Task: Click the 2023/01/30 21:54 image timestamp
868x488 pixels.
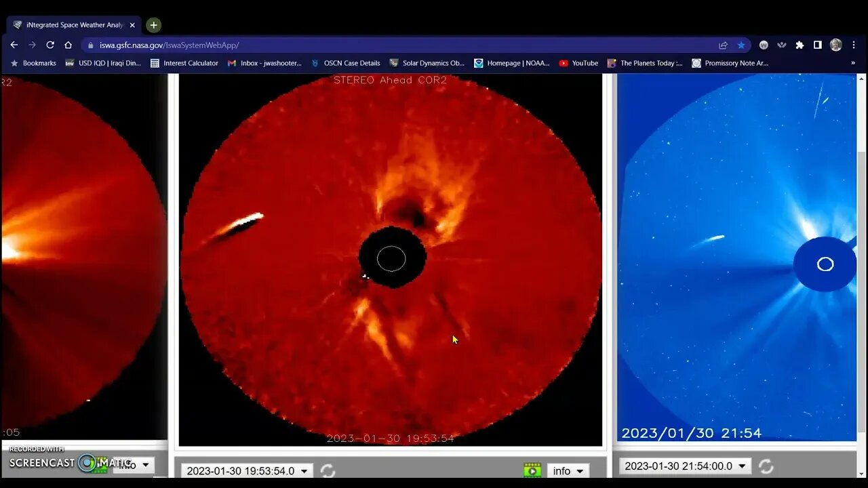Action: tap(691, 433)
